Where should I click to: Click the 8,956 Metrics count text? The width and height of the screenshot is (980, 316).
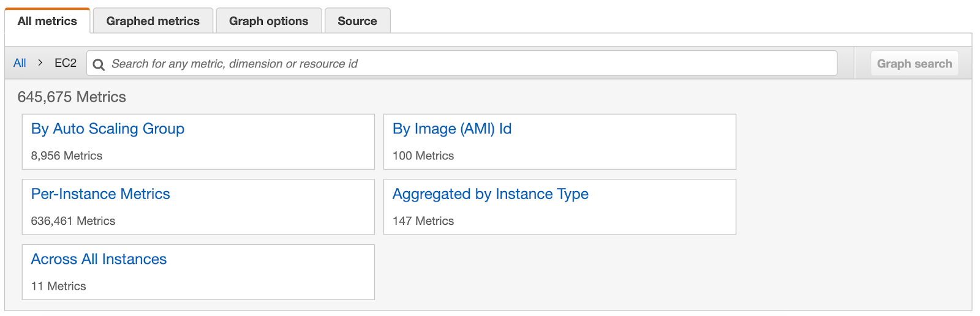point(67,156)
